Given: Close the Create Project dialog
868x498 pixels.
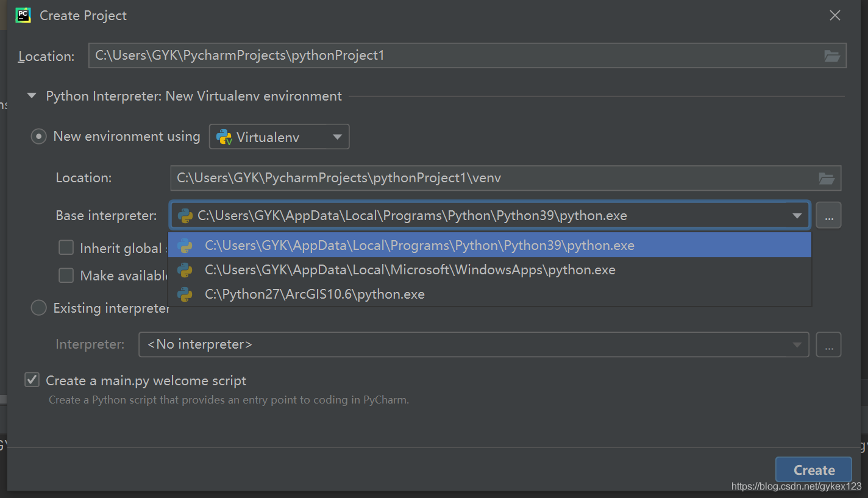Looking at the screenshot, I should pos(835,16).
